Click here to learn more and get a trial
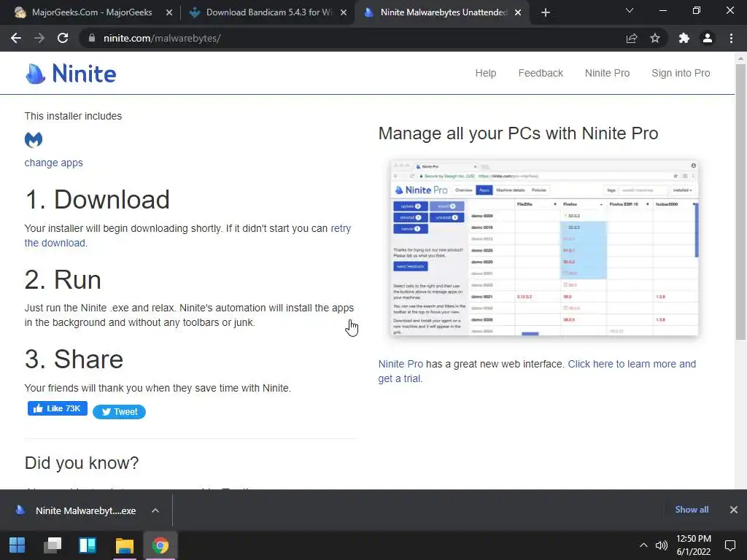Viewport: 747px width, 560px height. [x=632, y=364]
